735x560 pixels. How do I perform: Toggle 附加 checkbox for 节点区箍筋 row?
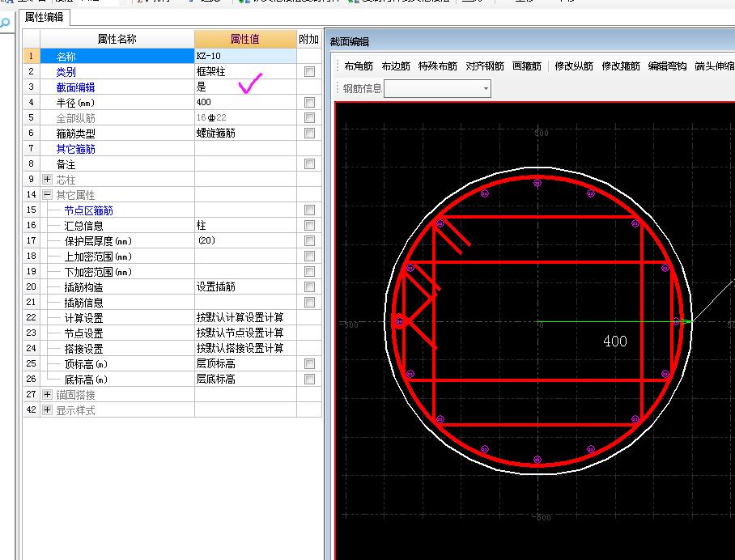point(309,210)
